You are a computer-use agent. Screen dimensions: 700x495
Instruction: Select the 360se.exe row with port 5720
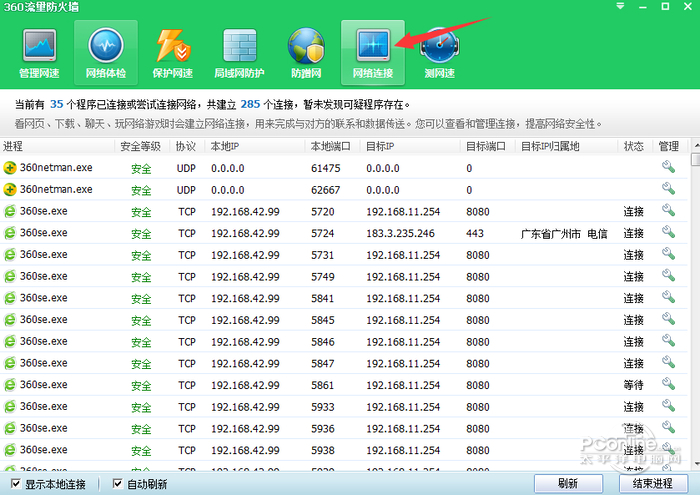point(300,211)
